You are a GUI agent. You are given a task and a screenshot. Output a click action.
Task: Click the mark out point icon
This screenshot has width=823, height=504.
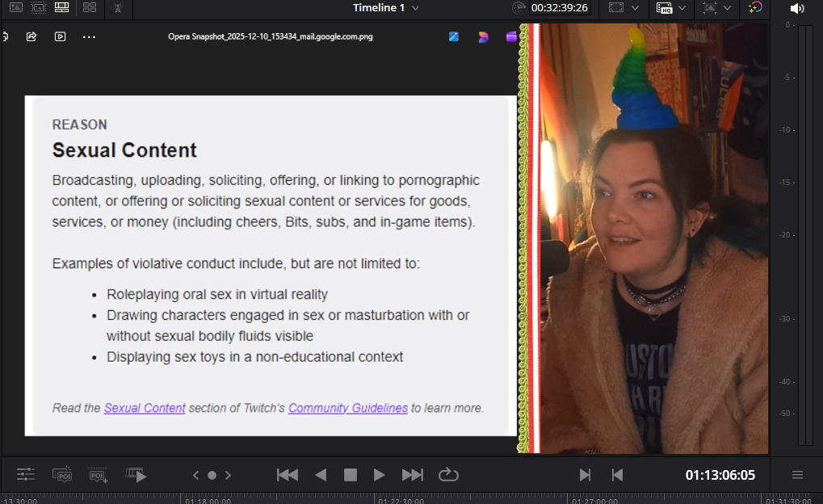pyautogui.click(x=617, y=475)
